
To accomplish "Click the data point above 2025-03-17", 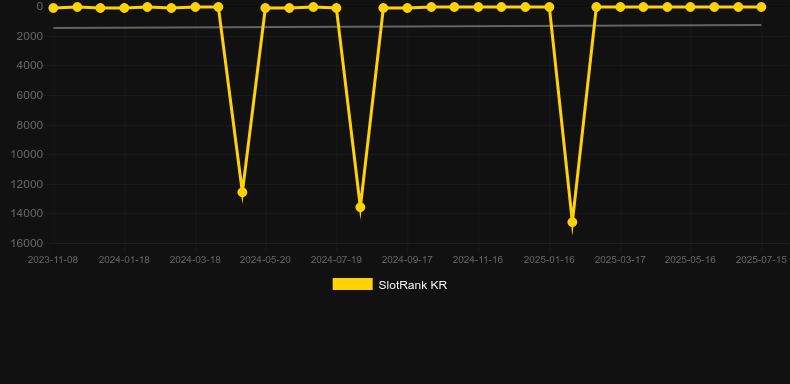I will (x=620, y=7).
